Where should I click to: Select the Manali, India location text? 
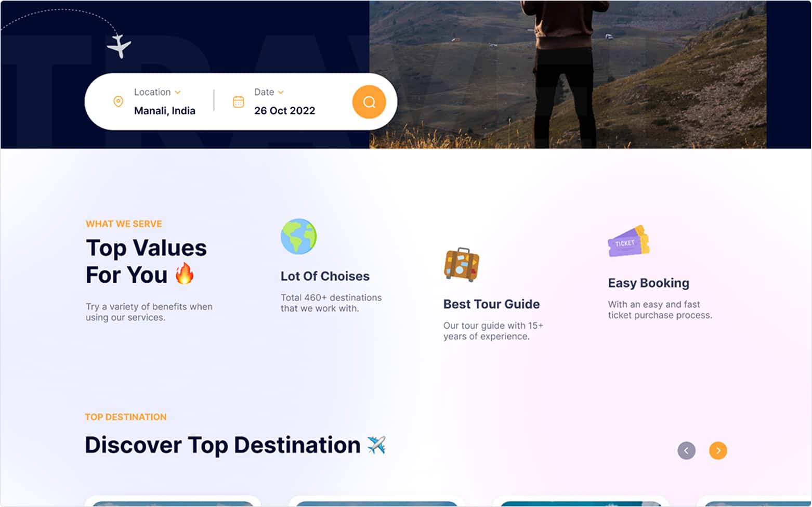[164, 110]
